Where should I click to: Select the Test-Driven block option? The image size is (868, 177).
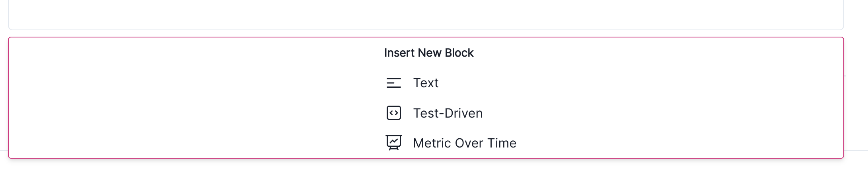448,113
